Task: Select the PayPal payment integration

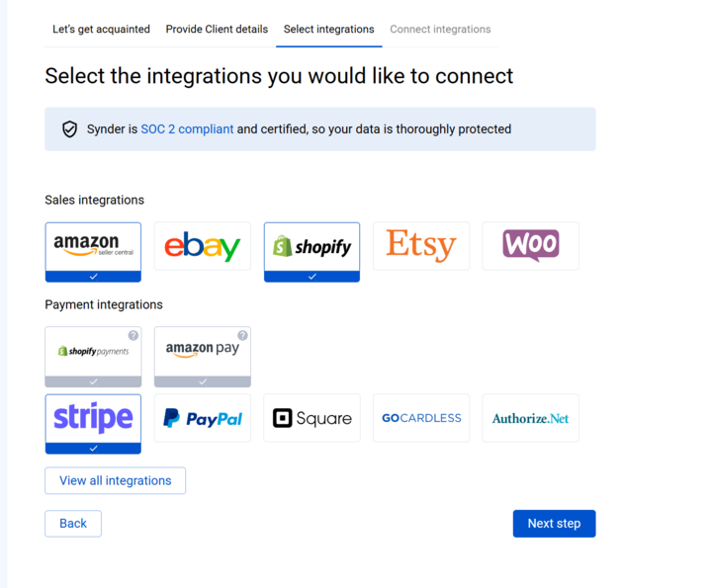Action: pyautogui.click(x=203, y=418)
